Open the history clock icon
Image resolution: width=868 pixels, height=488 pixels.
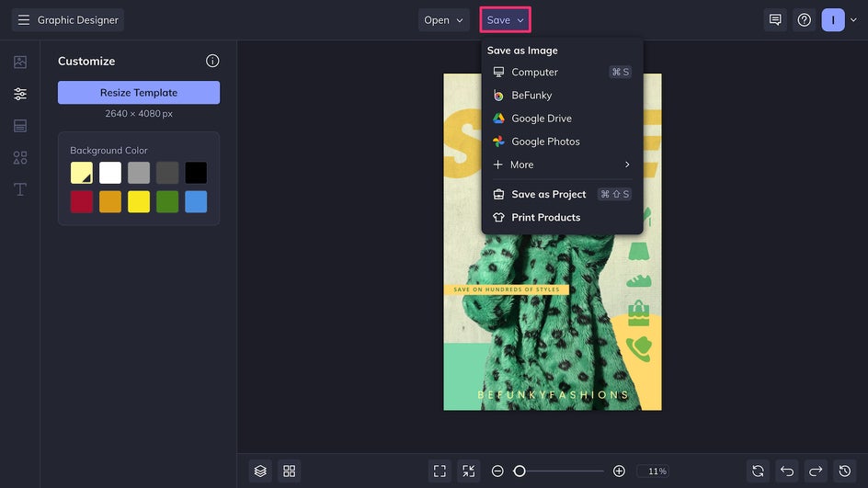tap(844, 471)
